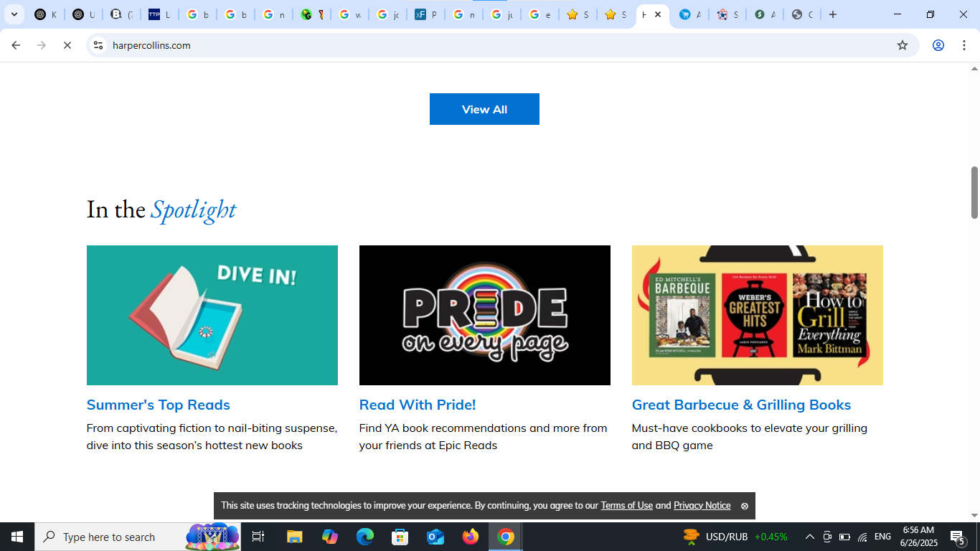980x551 pixels.
Task: Expand the tab search dropdown arrow
Action: point(14,14)
